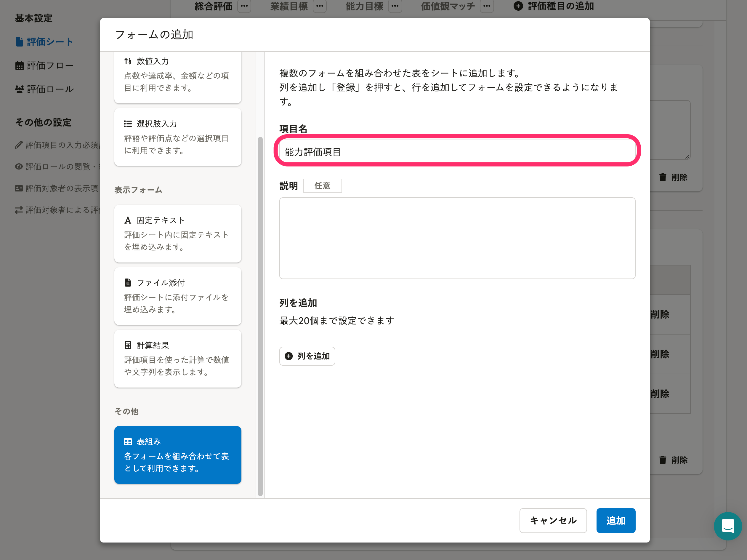The height and width of the screenshot is (560, 747).
Task: Select the 選択肢入力 form card
Action: pyautogui.click(x=178, y=137)
